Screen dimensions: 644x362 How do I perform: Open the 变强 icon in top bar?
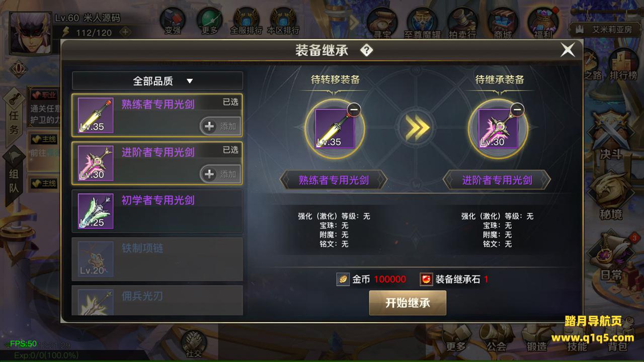click(x=173, y=21)
